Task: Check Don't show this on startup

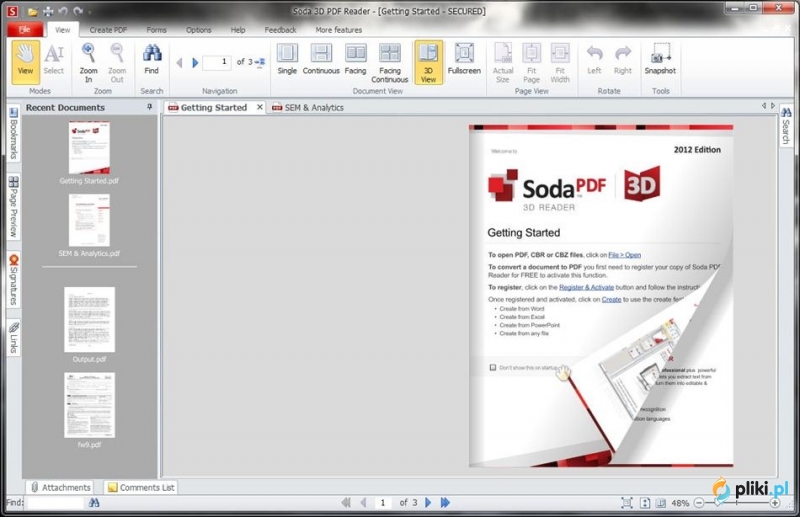Action: tap(493, 367)
